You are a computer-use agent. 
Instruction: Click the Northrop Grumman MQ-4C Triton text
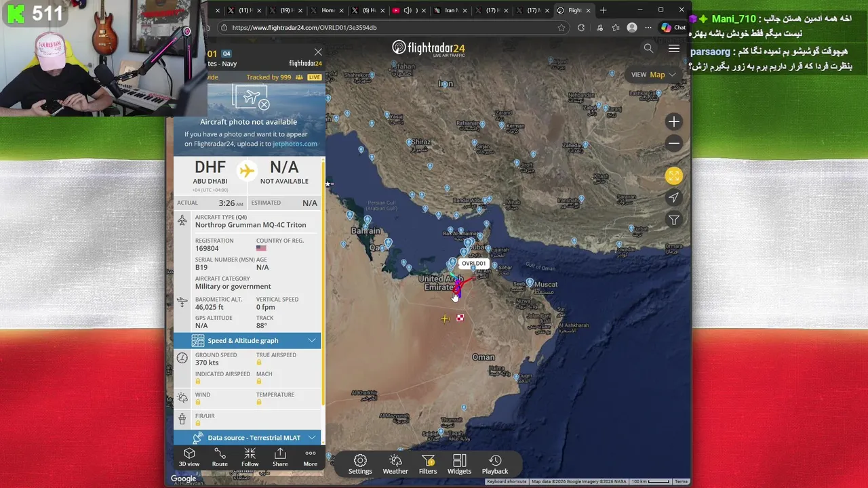point(250,225)
